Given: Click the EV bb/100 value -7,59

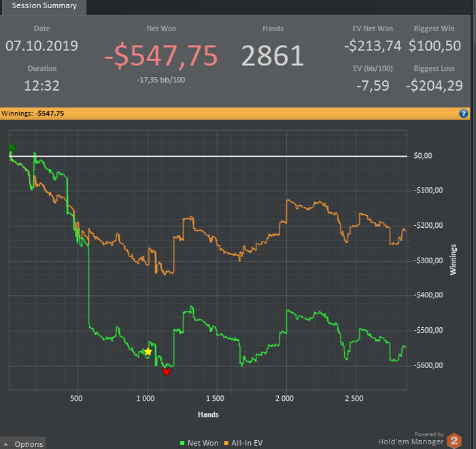Looking at the screenshot, I should pos(373,86).
